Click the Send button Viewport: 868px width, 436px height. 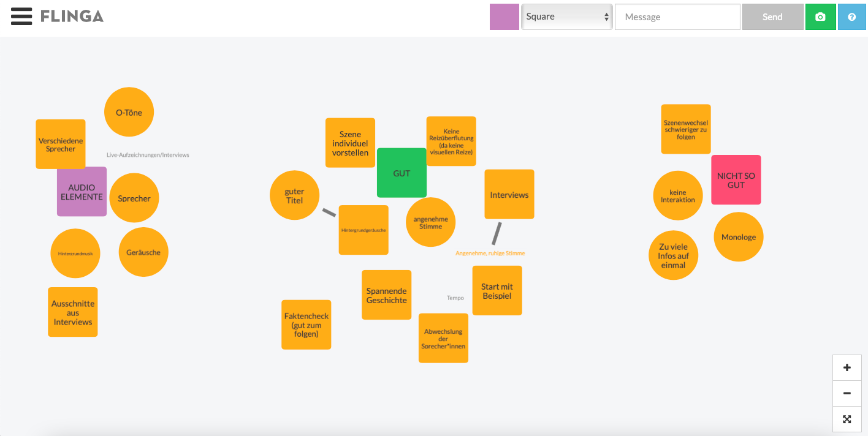772,17
